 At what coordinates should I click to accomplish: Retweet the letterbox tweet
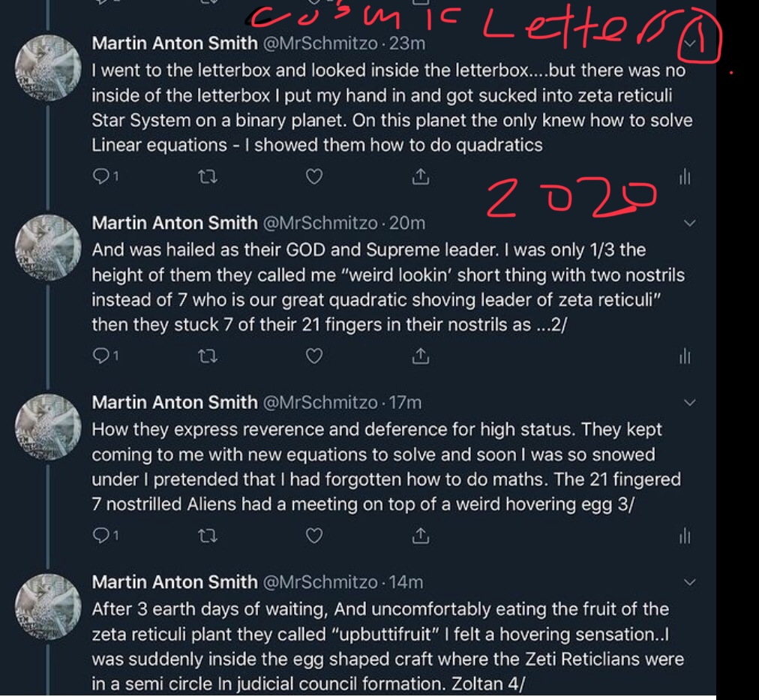[208, 177]
